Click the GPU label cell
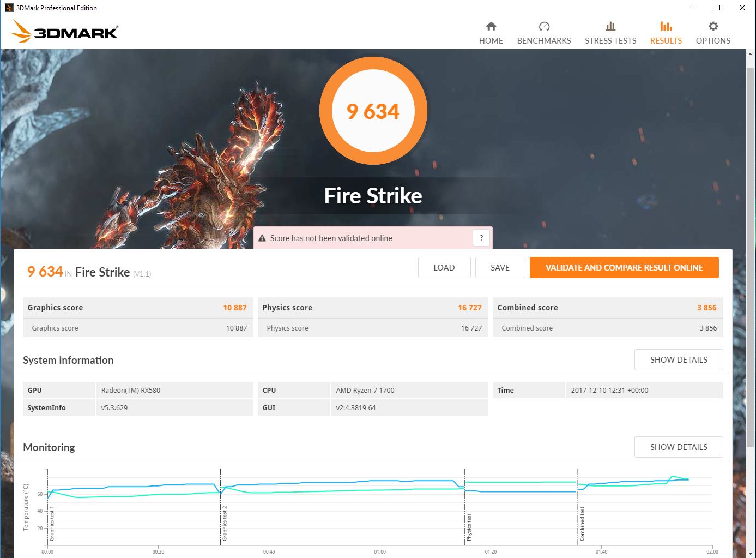756x558 pixels. pos(59,391)
